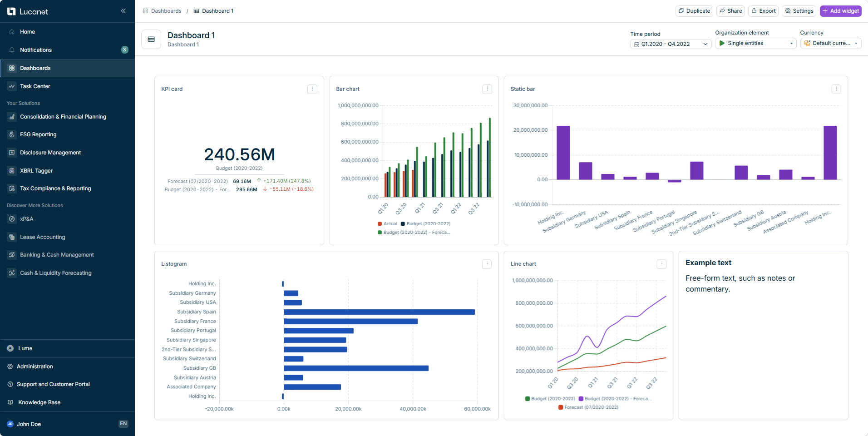The image size is (868, 436).
Task: Open Task Center
Action: pos(67,86)
